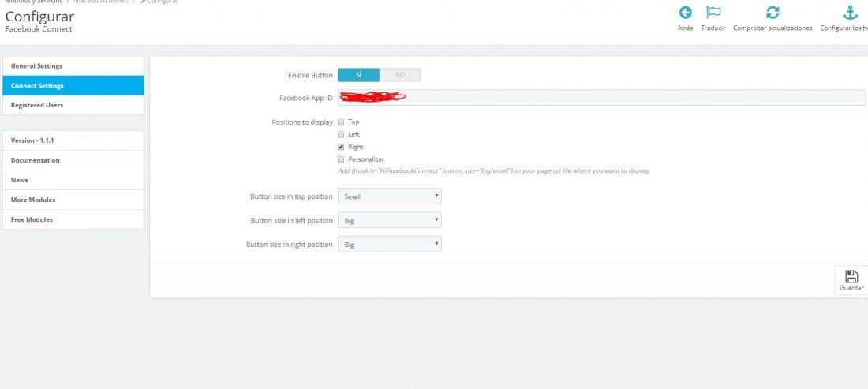Open Traducir flag icon

pyautogui.click(x=713, y=13)
